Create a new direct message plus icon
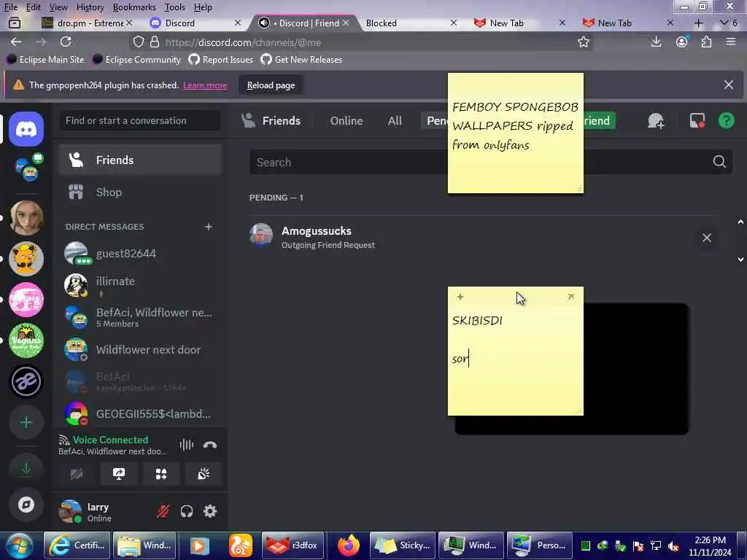Viewport: 747px width, 560px height. (208, 227)
